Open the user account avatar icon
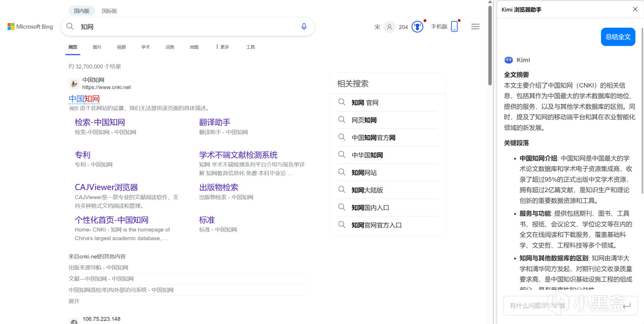This screenshot has height=324, width=644. [x=389, y=27]
